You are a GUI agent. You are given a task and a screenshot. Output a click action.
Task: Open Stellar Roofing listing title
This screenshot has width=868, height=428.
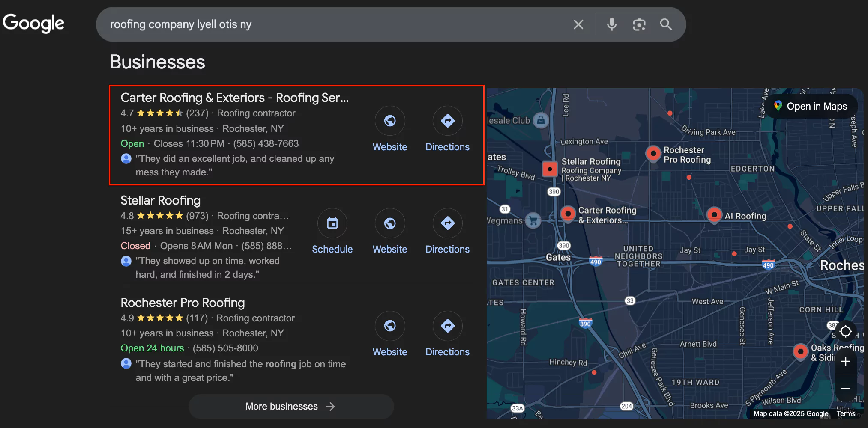click(160, 200)
